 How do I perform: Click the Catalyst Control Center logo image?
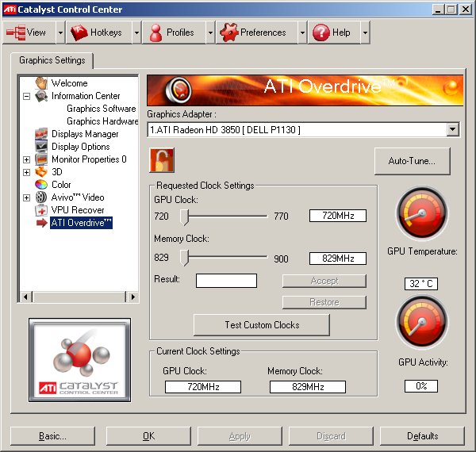click(x=80, y=360)
